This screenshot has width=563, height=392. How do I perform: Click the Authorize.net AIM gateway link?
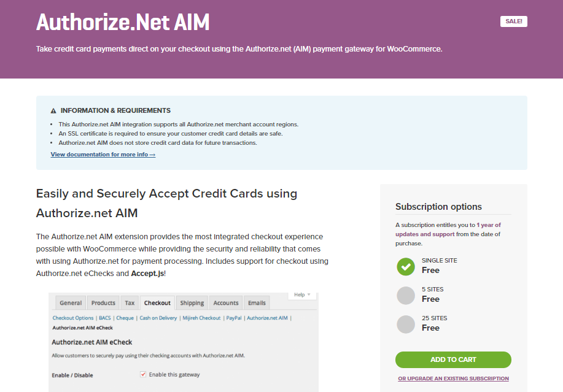(267, 318)
